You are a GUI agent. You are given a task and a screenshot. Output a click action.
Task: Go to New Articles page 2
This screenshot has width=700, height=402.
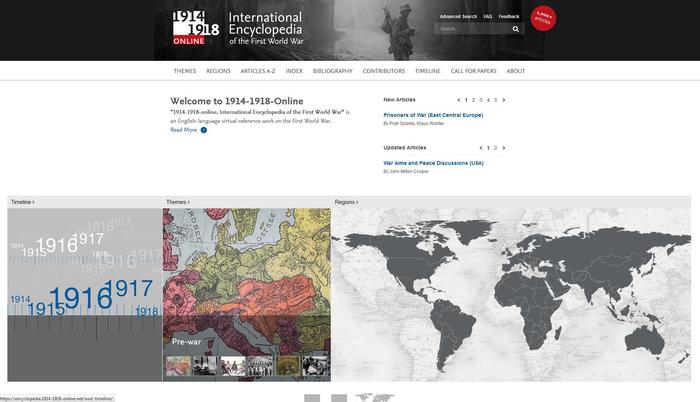coord(473,100)
